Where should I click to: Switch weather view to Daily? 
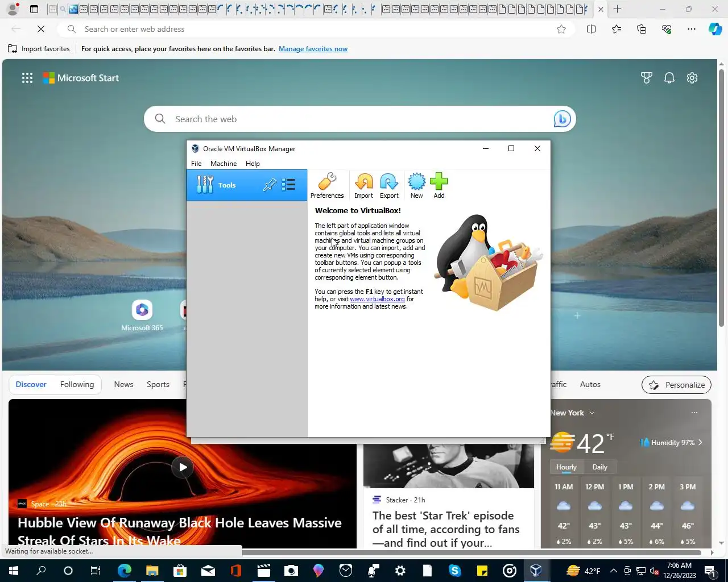coord(599,467)
